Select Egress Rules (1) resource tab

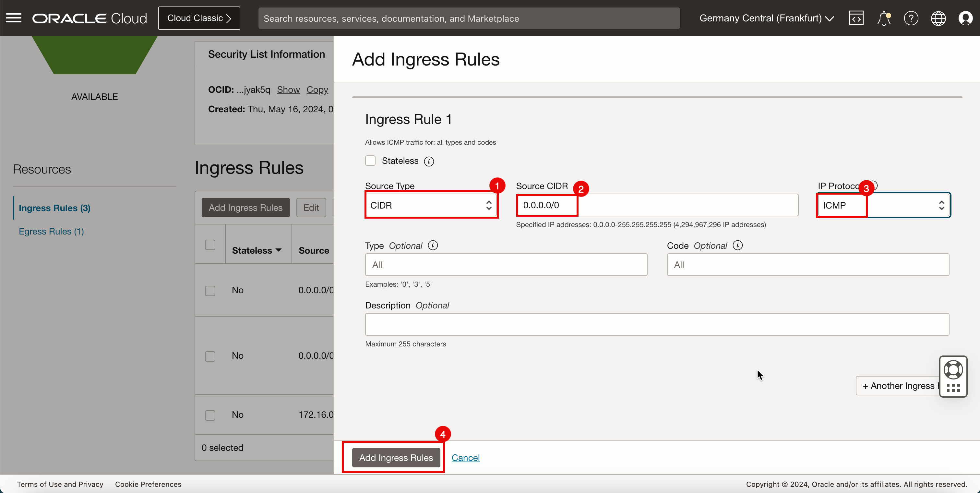51,231
